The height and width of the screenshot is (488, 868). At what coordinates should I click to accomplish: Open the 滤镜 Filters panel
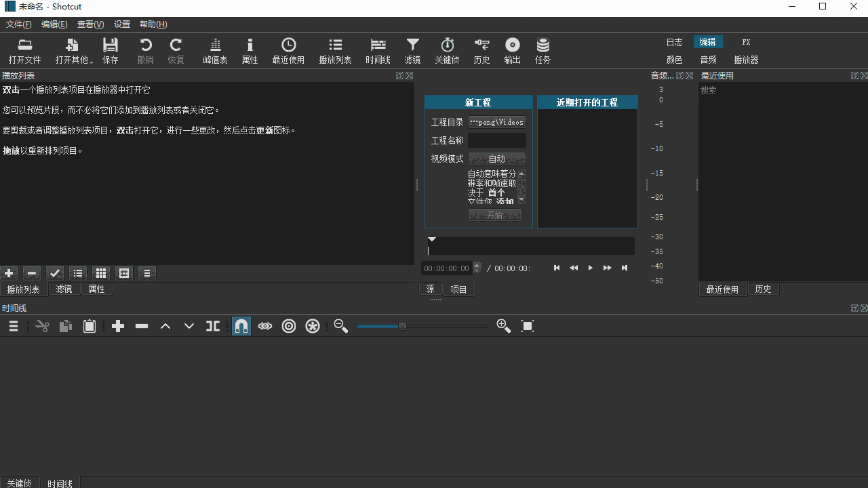point(412,51)
